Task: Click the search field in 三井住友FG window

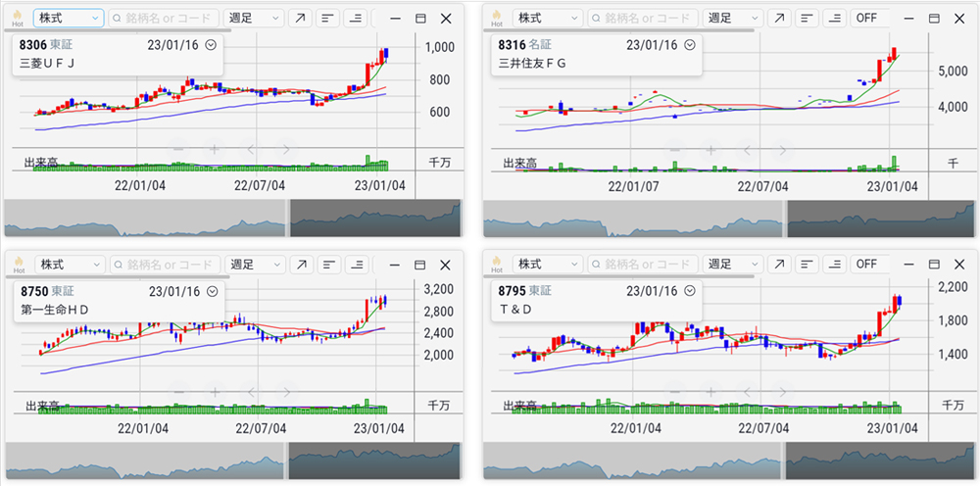Action: (643, 18)
